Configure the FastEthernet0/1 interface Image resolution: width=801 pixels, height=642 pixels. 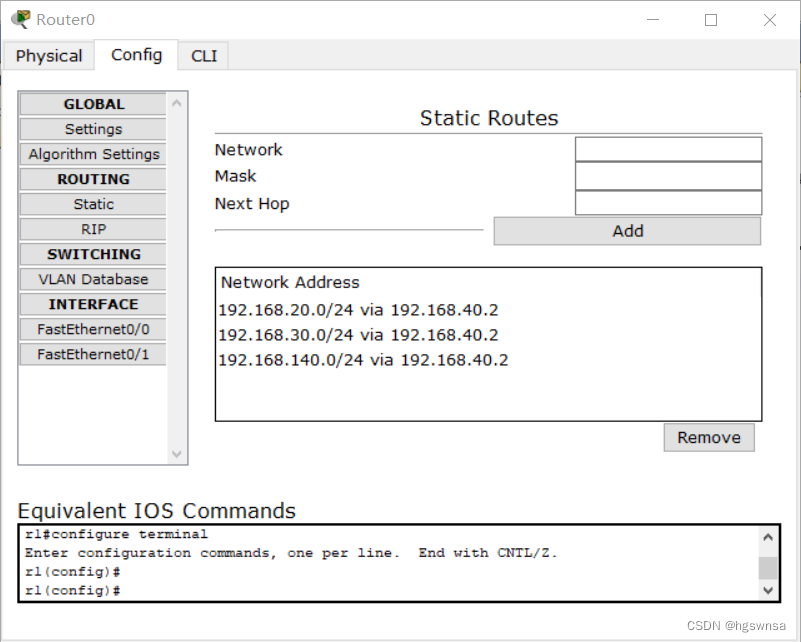93,354
